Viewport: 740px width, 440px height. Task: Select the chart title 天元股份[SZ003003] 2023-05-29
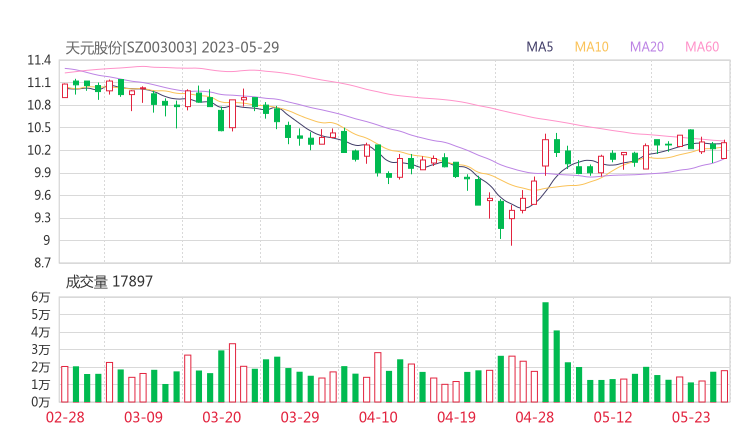click(x=172, y=47)
